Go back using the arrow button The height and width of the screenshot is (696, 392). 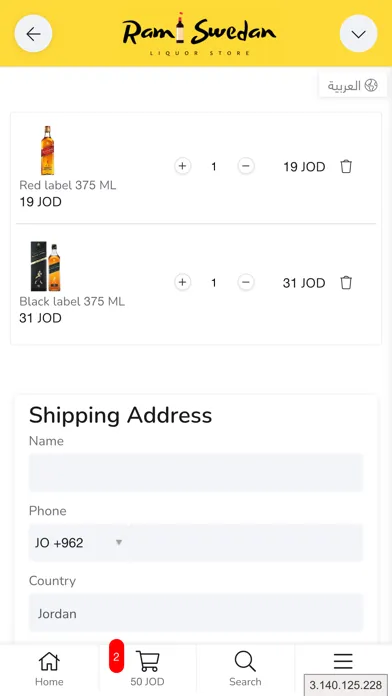coord(33,34)
